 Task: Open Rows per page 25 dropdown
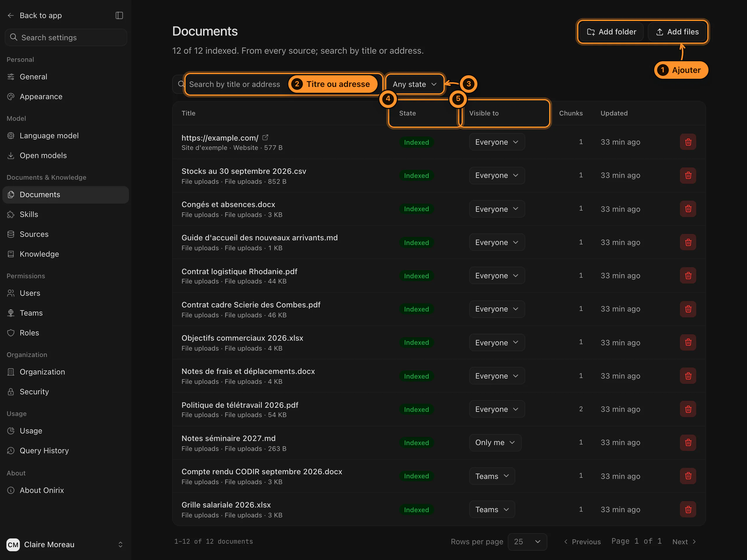(x=527, y=542)
